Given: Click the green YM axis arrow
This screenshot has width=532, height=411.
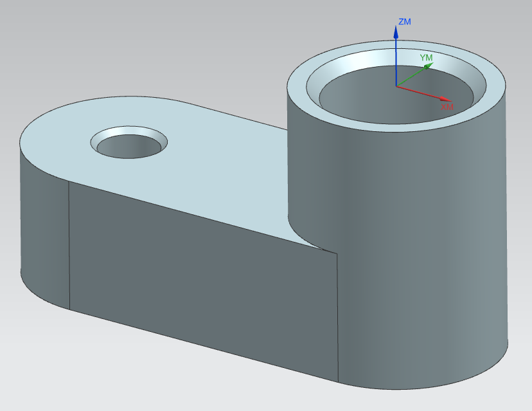Looking at the screenshot, I should (414, 75).
